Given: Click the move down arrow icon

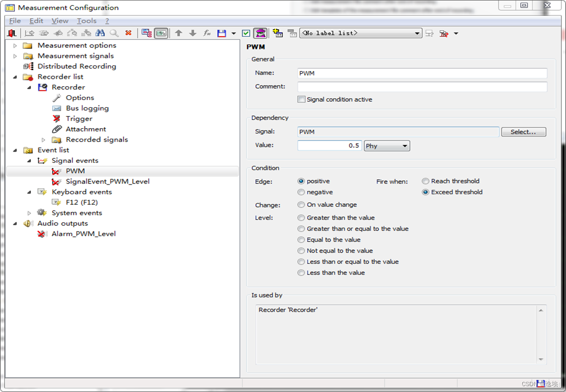Looking at the screenshot, I should coord(193,33).
